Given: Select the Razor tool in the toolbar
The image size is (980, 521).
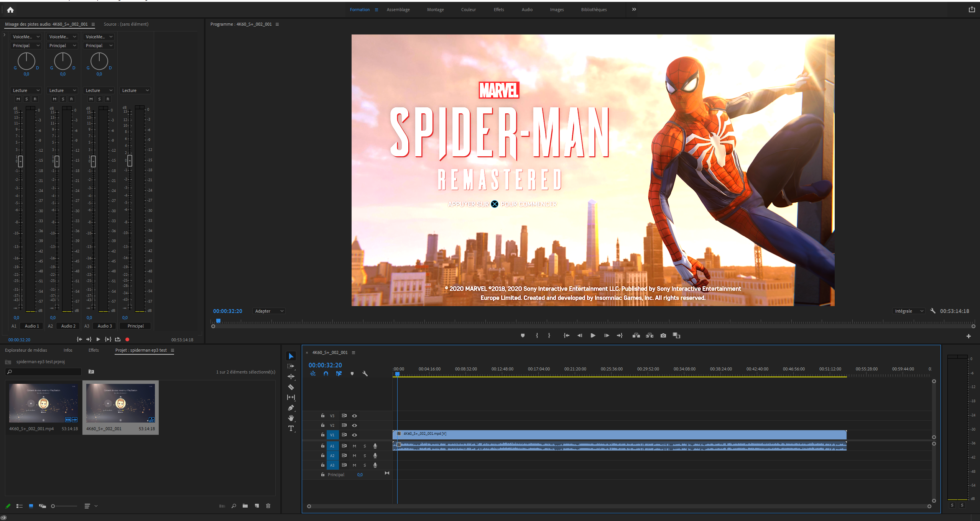Looking at the screenshot, I should tap(291, 387).
